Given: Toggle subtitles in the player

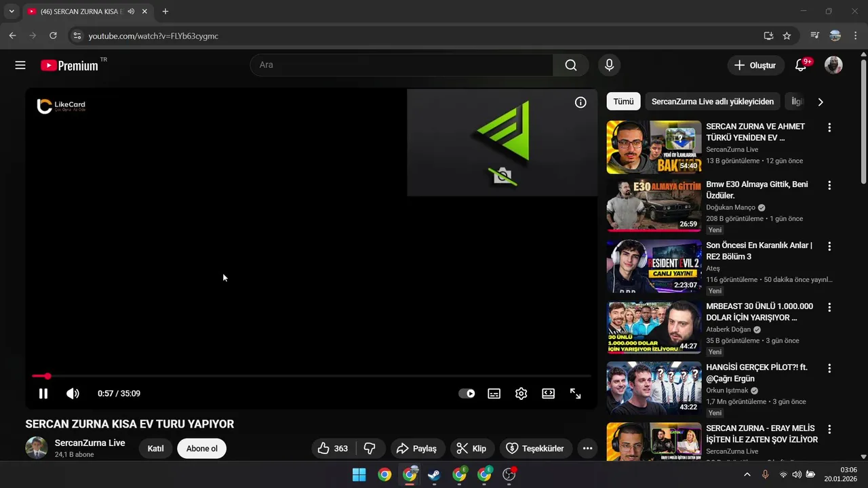Looking at the screenshot, I should tap(494, 393).
